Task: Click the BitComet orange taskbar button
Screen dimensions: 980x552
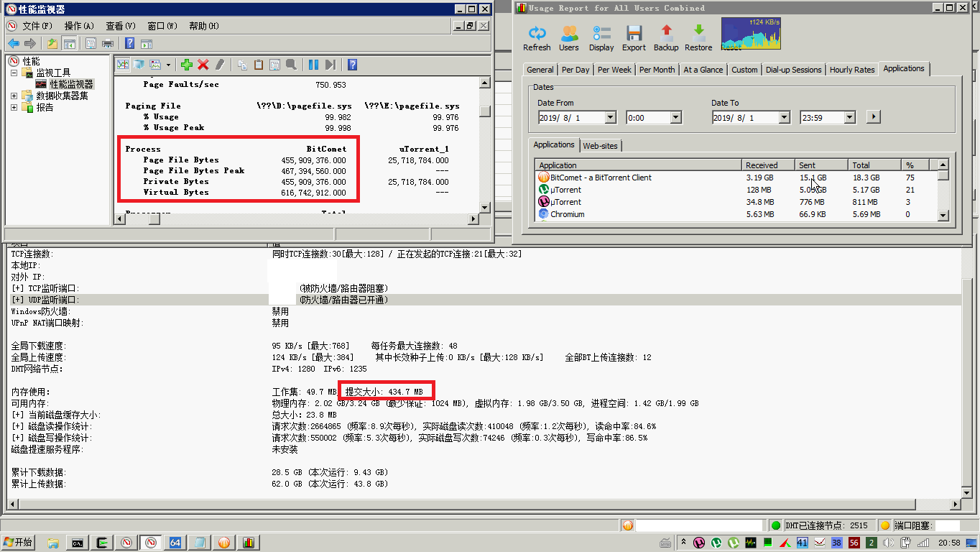Action: coord(224,543)
